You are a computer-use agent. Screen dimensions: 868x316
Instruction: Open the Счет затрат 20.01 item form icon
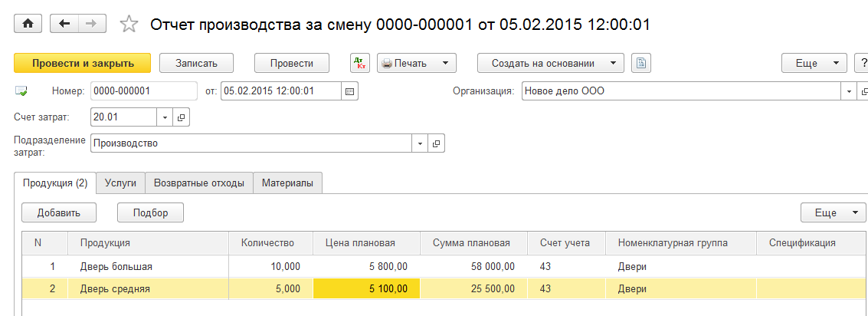coord(181,117)
